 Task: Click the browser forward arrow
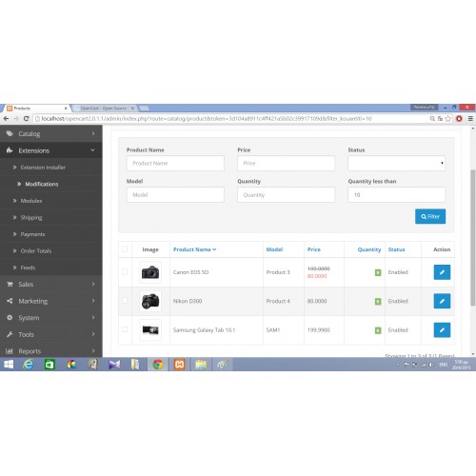click(16, 119)
